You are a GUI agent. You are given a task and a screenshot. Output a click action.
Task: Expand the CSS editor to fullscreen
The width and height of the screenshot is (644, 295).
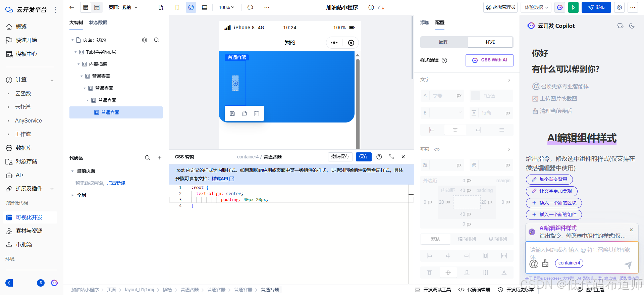click(391, 157)
